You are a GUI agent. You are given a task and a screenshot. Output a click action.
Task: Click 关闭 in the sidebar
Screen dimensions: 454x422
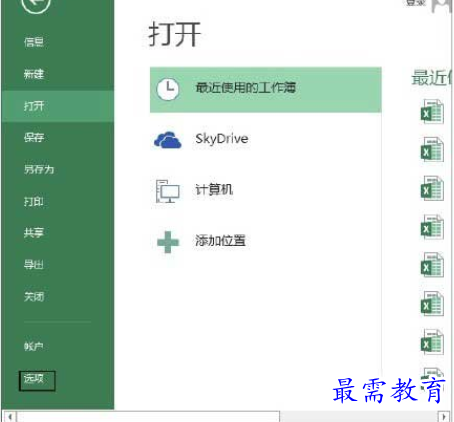[34, 296]
